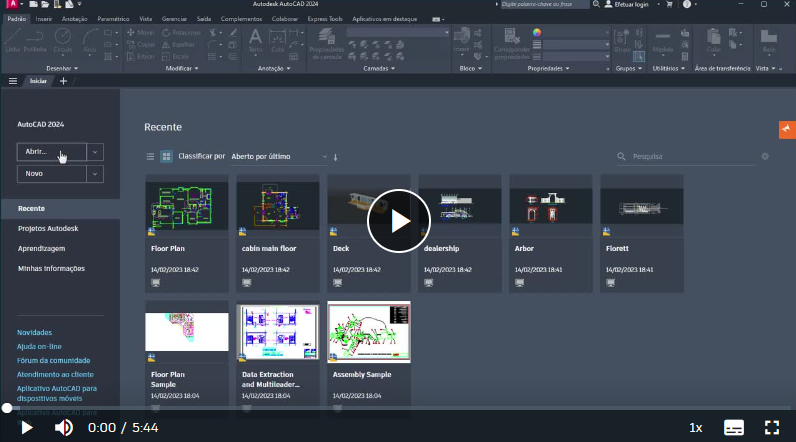This screenshot has width=796, height=442.
Task: Select the Linha line tool
Action: (x=12, y=40)
